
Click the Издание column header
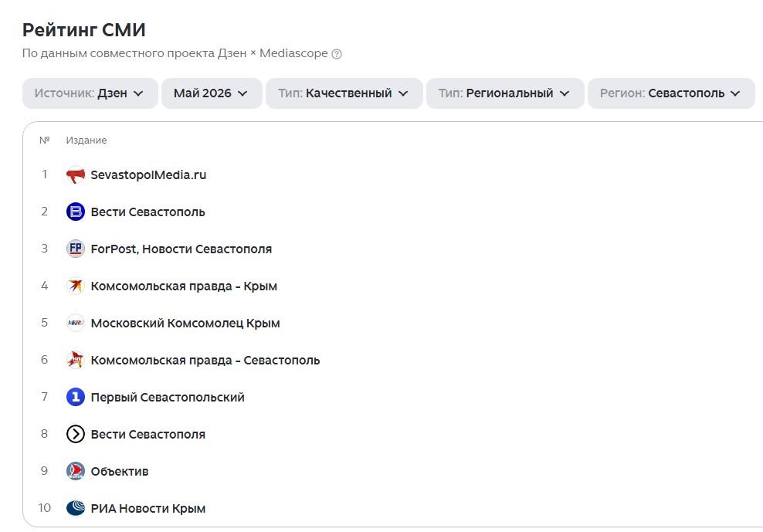pyautogui.click(x=86, y=141)
